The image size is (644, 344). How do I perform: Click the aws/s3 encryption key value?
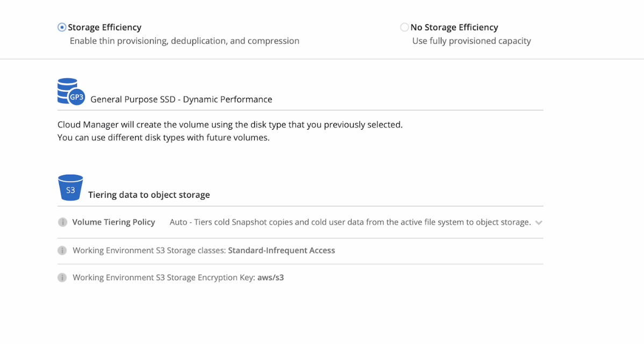tap(270, 277)
